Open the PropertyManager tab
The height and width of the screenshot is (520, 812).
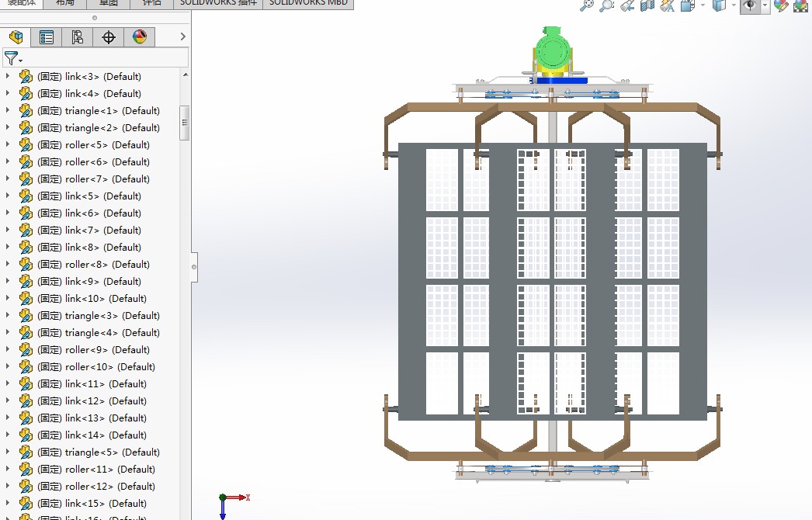click(x=47, y=36)
